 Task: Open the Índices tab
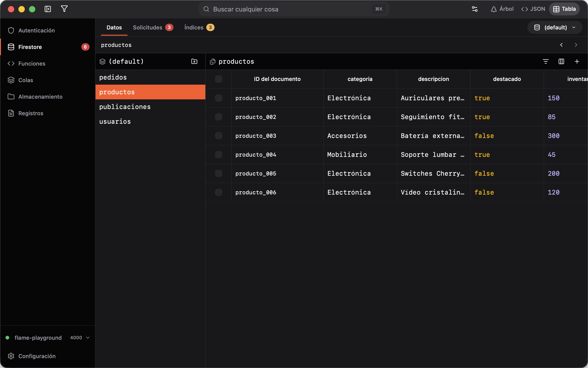(199, 28)
